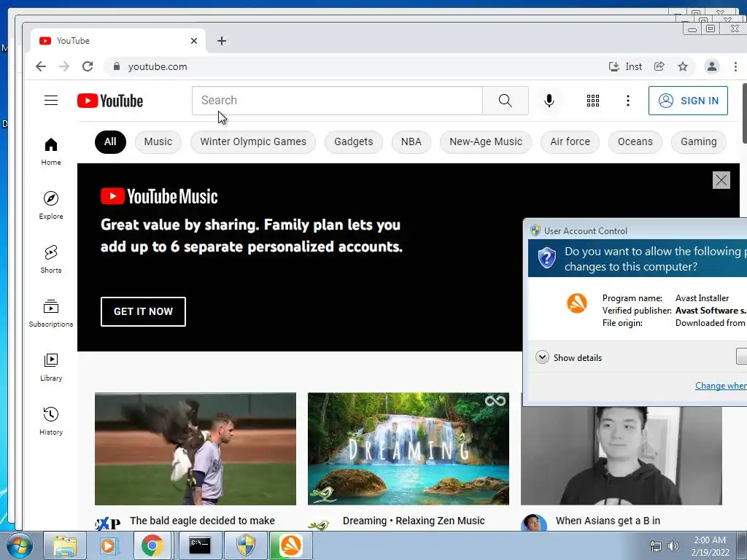Open Shorts in sidebar
The height and width of the screenshot is (560, 747).
pyautogui.click(x=51, y=259)
